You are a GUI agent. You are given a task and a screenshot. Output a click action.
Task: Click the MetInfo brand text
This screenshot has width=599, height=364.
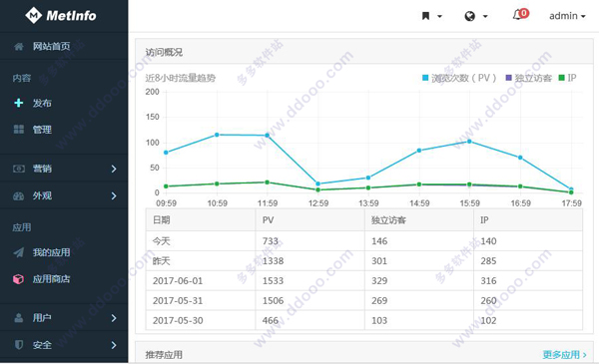[x=71, y=16]
